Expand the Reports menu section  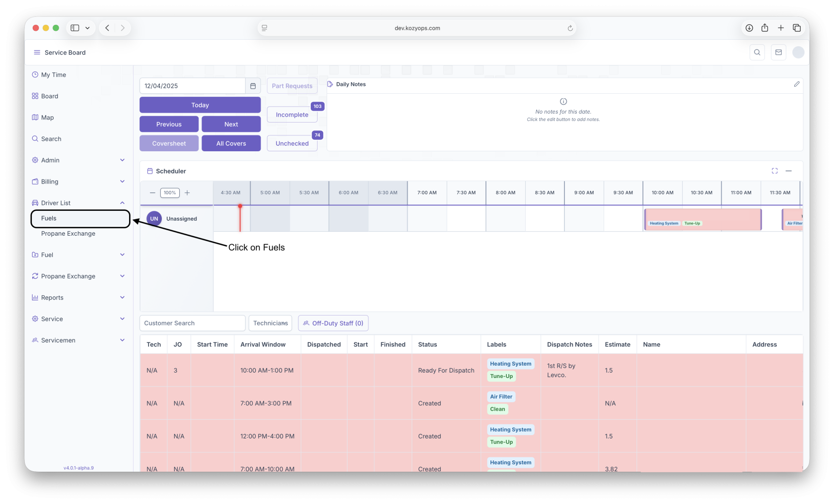122,298
